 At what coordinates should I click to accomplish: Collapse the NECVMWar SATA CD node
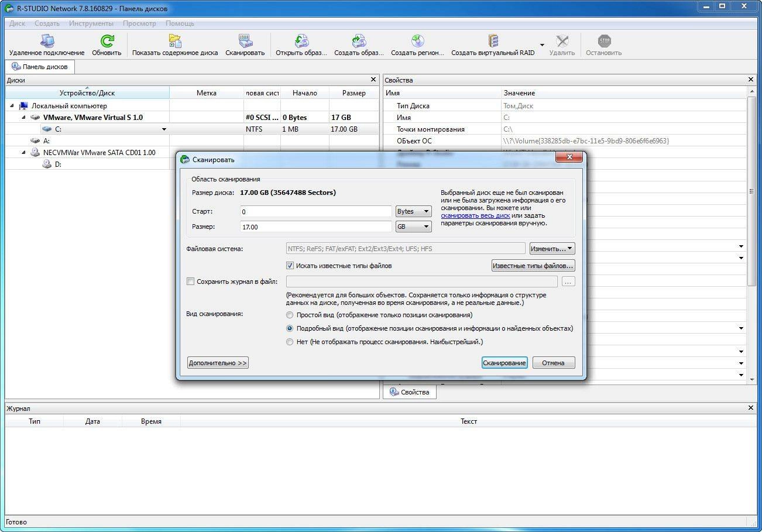[x=24, y=152]
